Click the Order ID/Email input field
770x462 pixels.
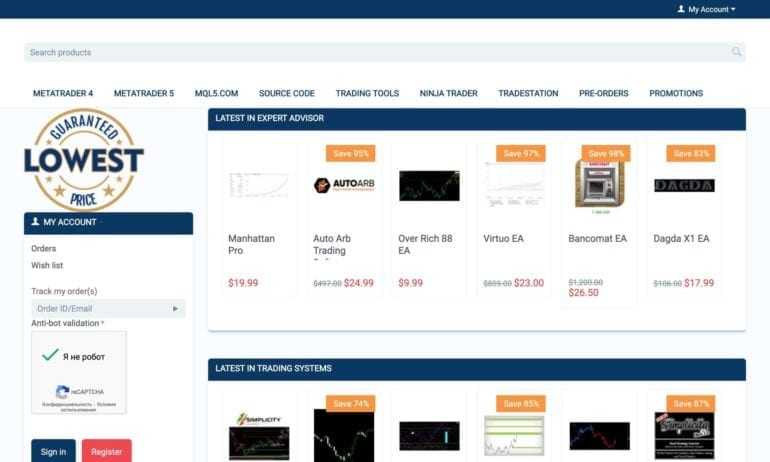coord(98,309)
